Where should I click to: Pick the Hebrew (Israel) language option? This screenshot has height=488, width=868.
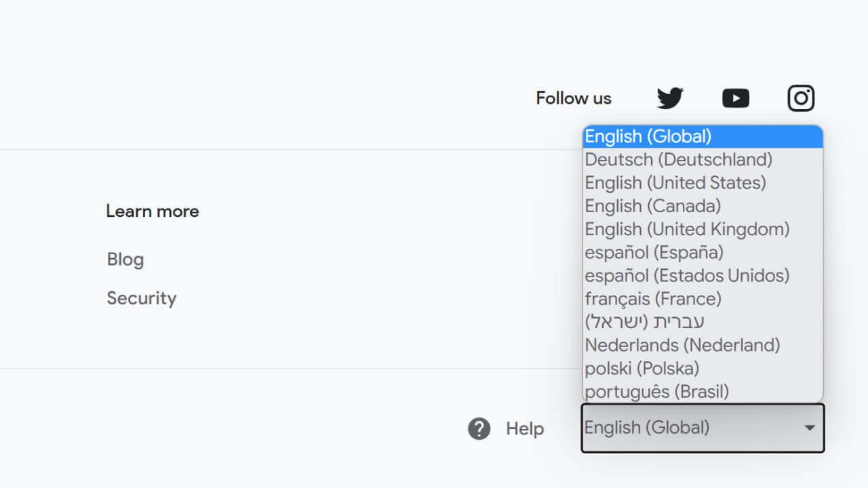(x=703, y=321)
